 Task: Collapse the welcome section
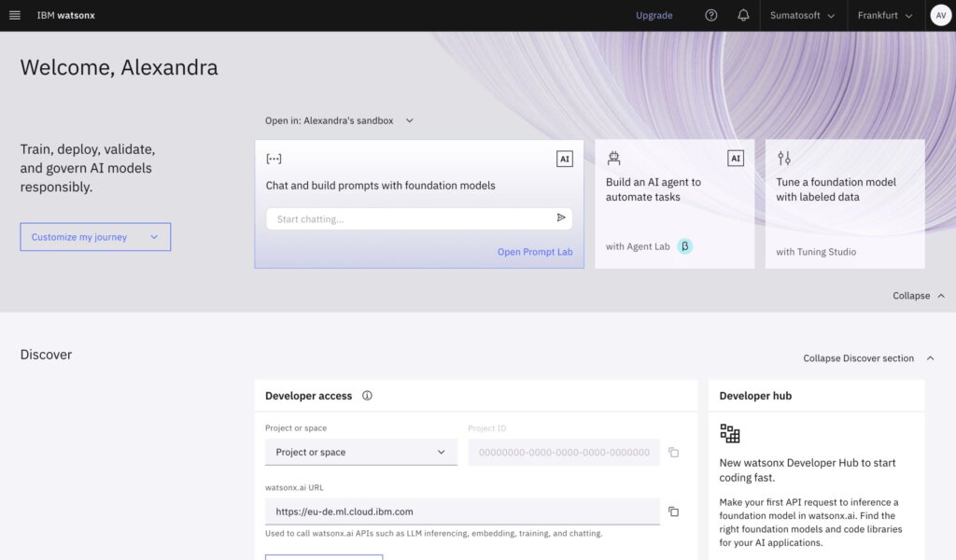pos(919,296)
